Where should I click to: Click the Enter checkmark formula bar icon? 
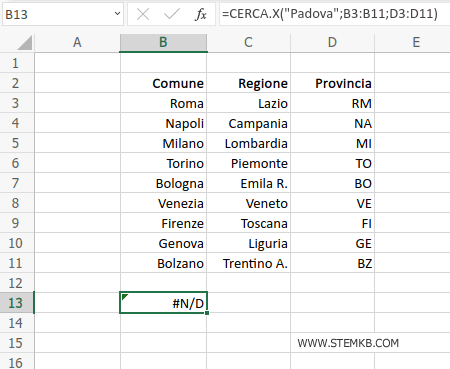[x=172, y=14]
